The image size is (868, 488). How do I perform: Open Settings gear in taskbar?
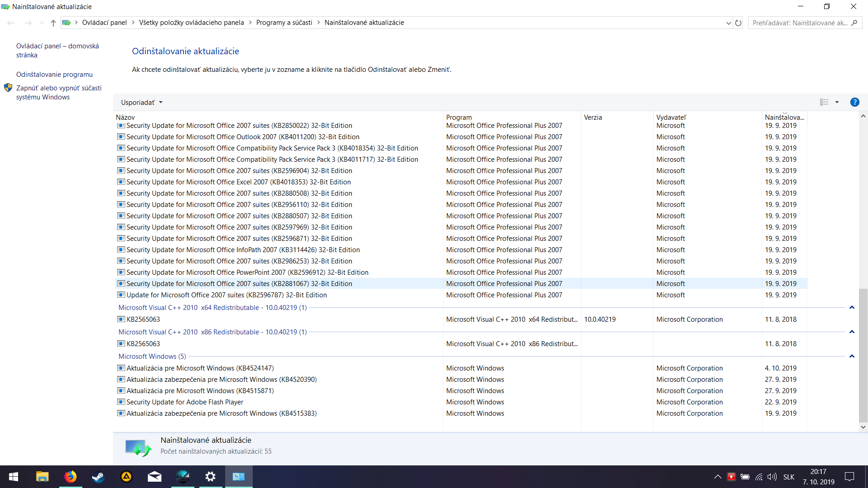210,477
